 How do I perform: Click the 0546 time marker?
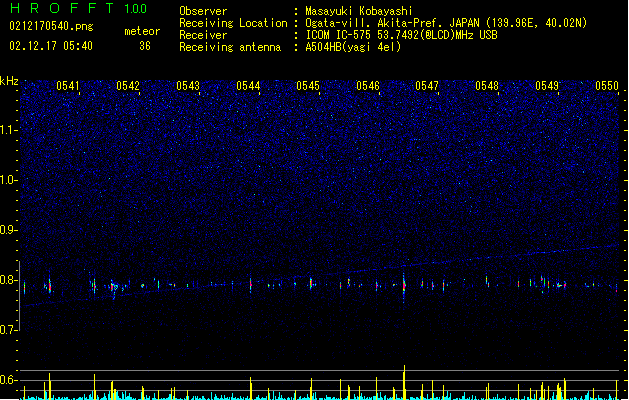(x=368, y=86)
